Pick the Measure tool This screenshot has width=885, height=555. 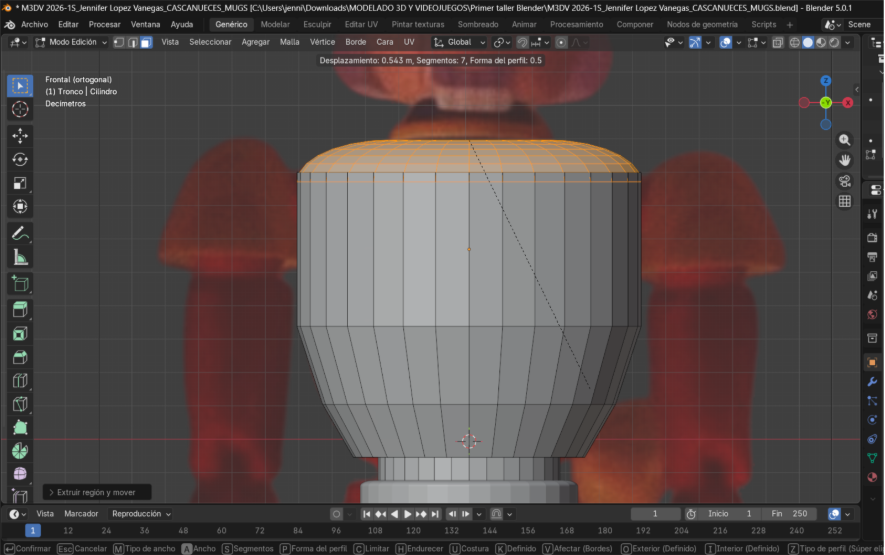[x=20, y=257]
